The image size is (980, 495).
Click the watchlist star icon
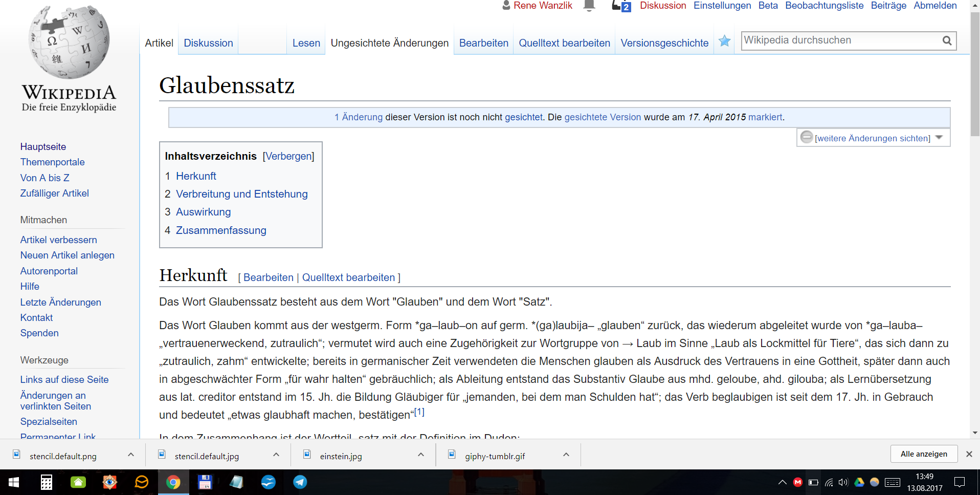[x=724, y=41]
